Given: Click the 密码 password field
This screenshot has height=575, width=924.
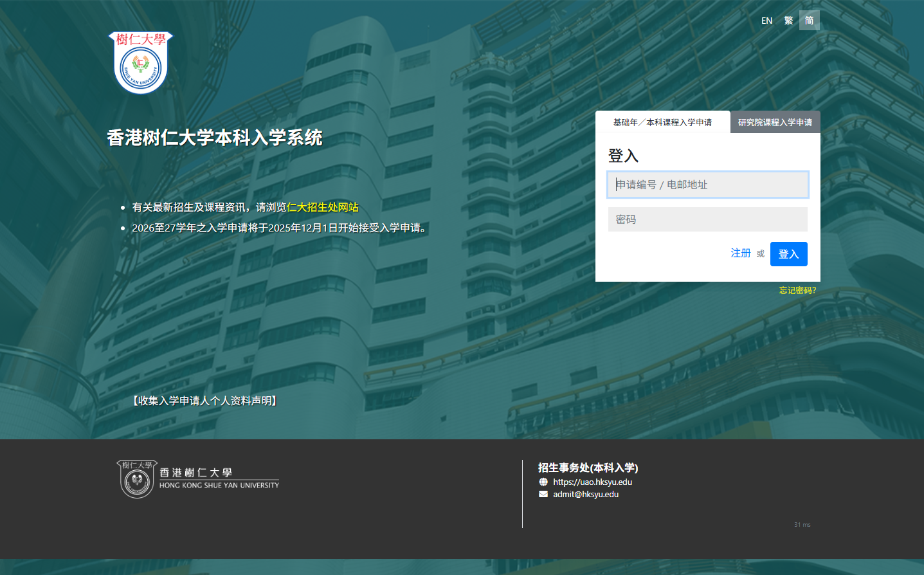Looking at the screenshot, I should pos(707,219).
